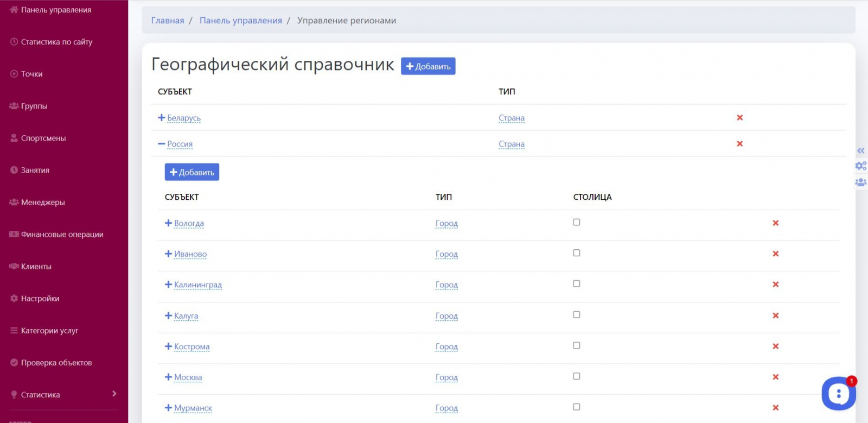Image resolution: width=868 pixels, height=423 pixels.
Task: Click the double-chevron icon on right edge
Action: (861, 151)
